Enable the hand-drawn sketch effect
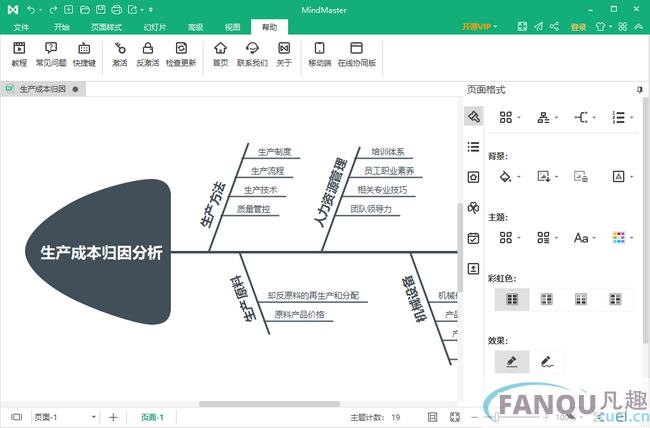 (x=547, y=360)
